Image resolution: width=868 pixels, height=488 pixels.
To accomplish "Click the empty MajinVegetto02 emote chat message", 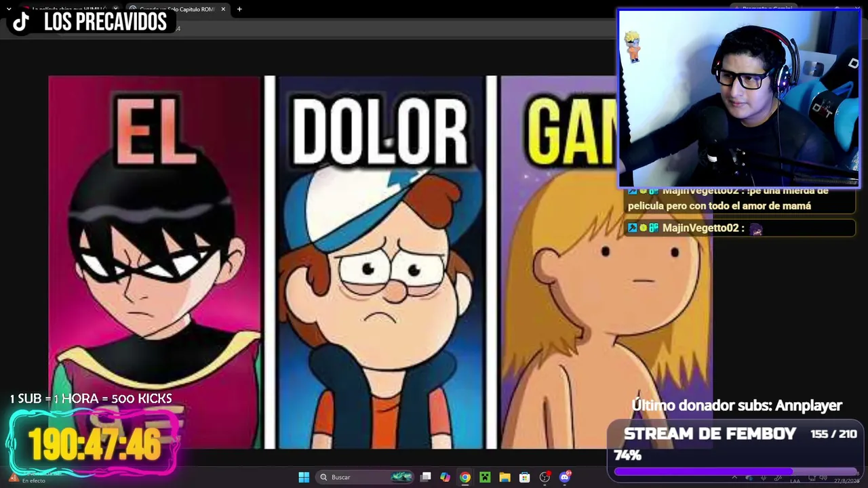I will (x=740, y=228).
